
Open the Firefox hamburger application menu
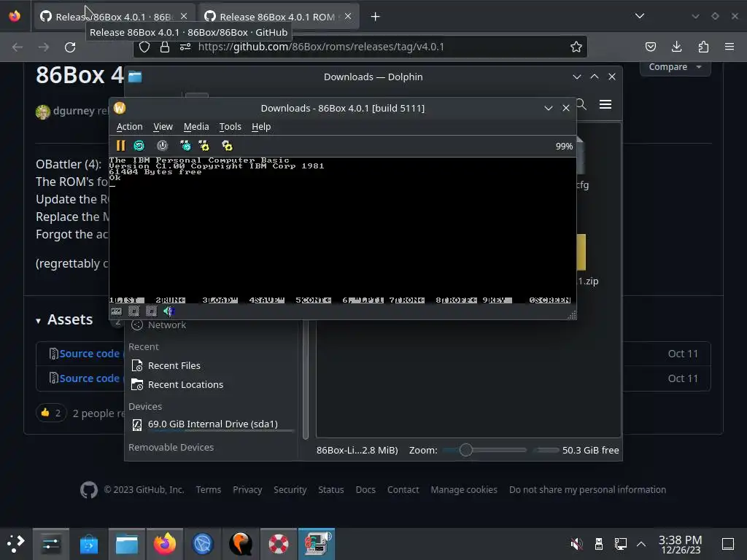(x=729, y=47)
